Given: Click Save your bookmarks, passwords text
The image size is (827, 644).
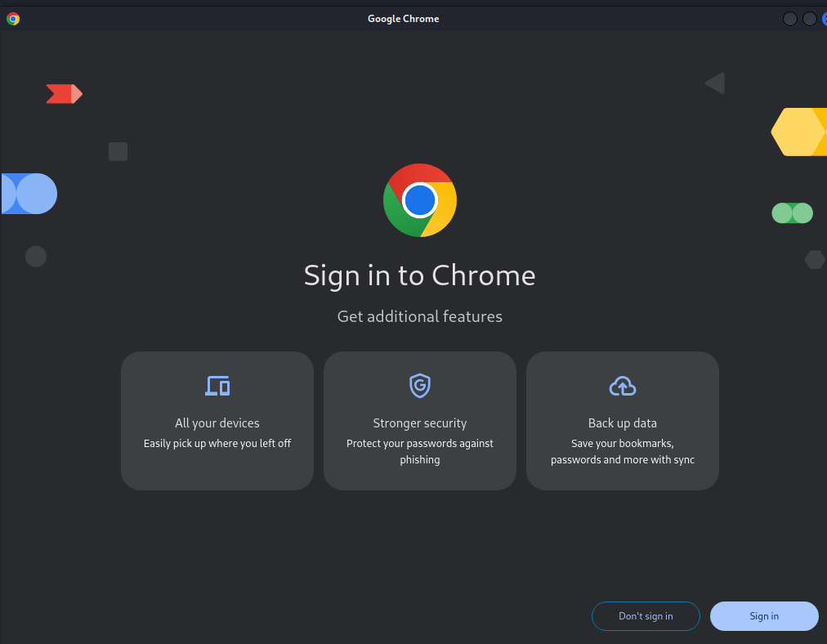Looking at the screenshot, I should 623,451.
